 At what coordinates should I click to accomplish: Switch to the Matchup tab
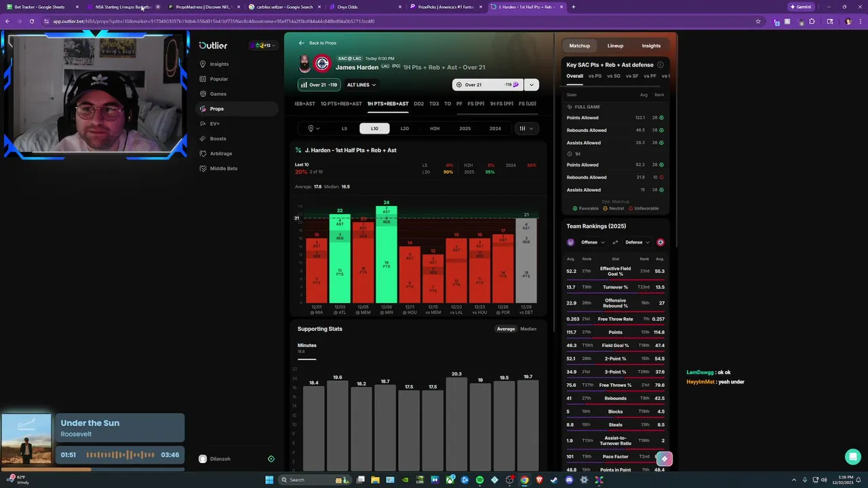[580, 45]
